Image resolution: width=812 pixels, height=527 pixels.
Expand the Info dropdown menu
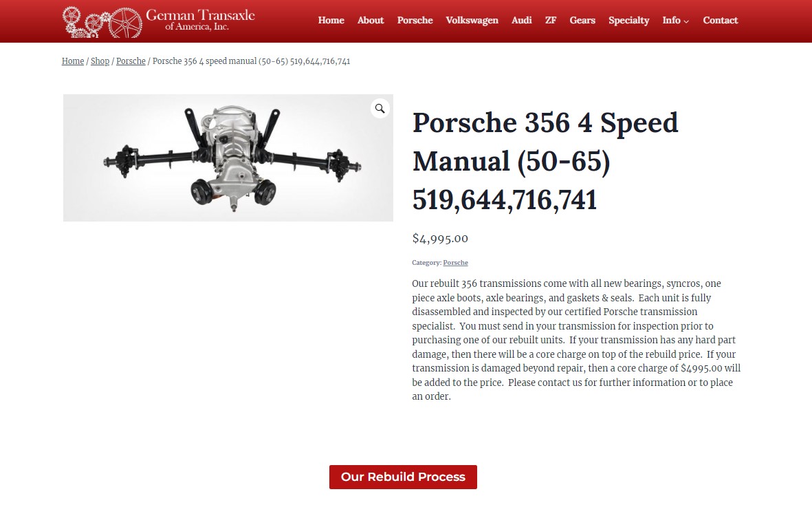tap(675, 20)
